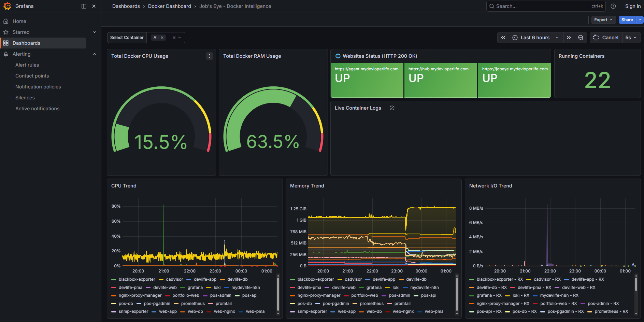644x322 pixels.
Task: Open Silences in sidebar
Action: pyautogui.click(x=25, y=98)
